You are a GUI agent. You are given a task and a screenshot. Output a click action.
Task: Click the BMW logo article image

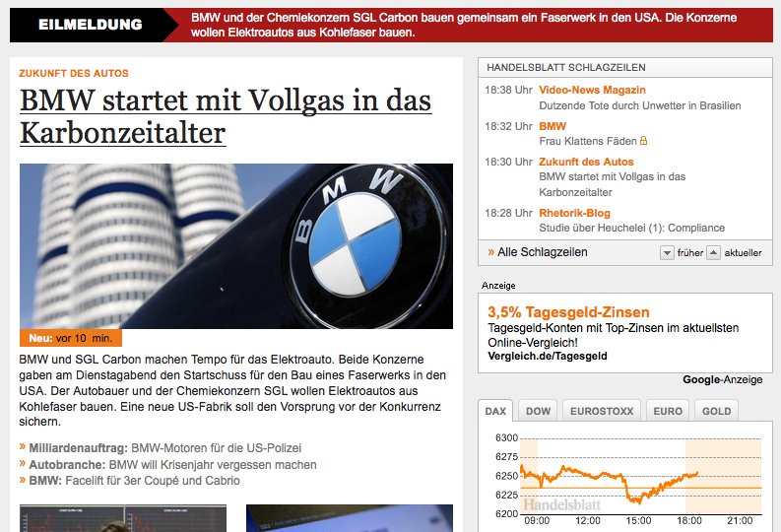tap(236, 246)
